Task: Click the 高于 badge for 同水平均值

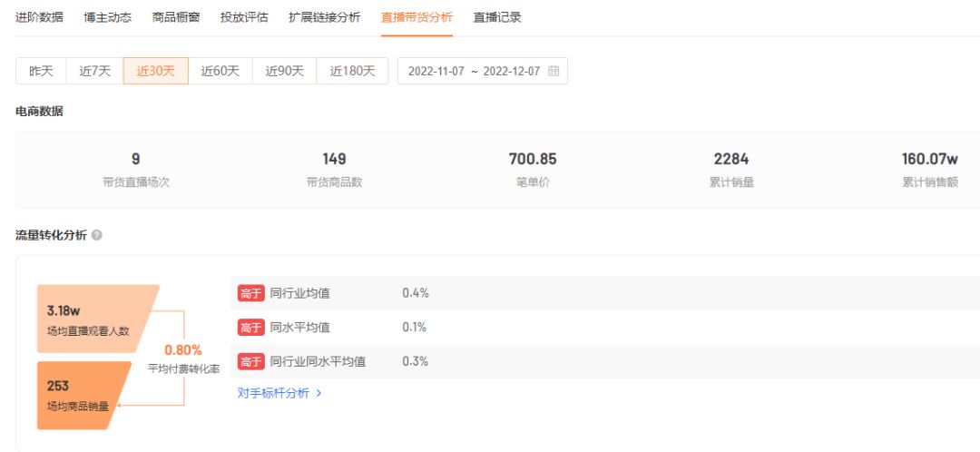Action: [x=251, y=327]
